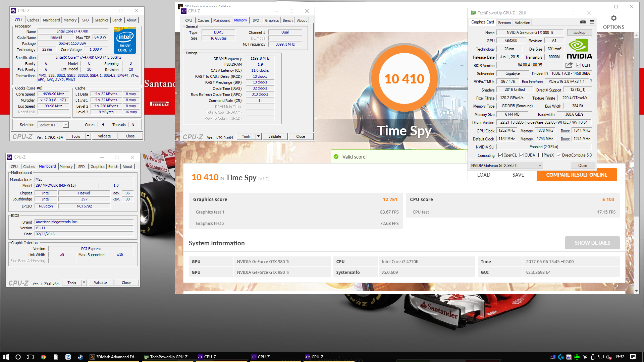Click the Close button in GPU-Z

583,166
